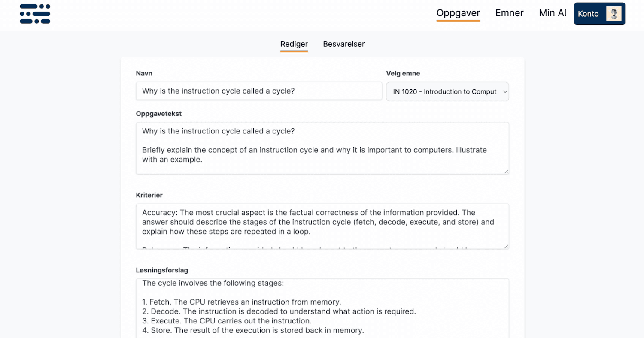
Task: Open the Oppgaver section
Action: (x=458, y=13)
